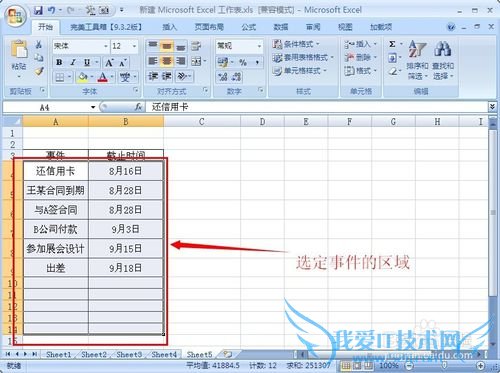500x373 pixels.
Task: Apply cell borders icon
Action: (60, 77)
